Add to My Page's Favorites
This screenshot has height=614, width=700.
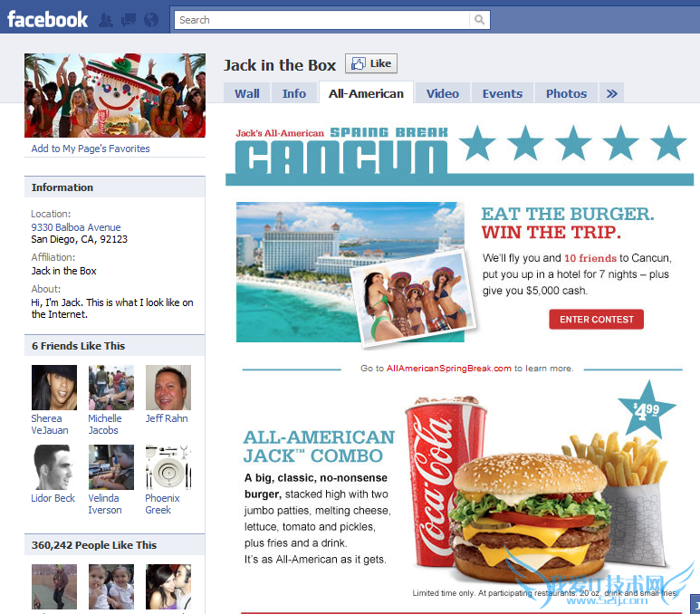[91, 149]
